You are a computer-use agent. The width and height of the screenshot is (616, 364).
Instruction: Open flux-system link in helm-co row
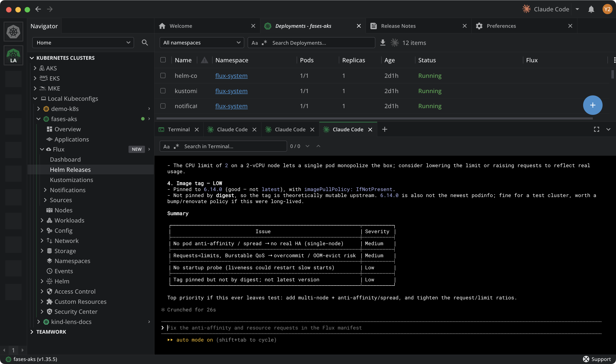tap(231, 76)
